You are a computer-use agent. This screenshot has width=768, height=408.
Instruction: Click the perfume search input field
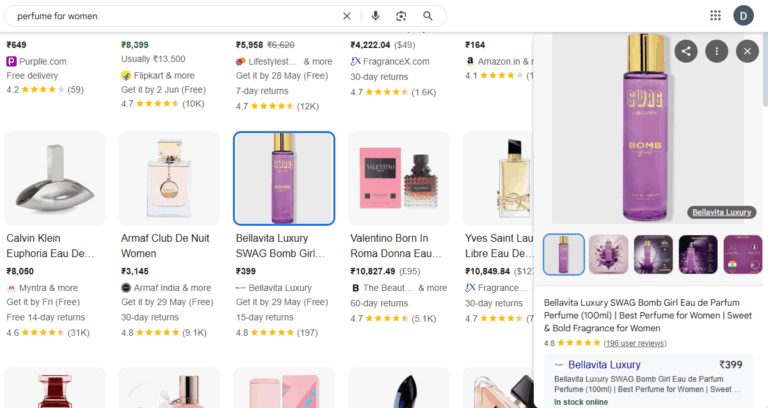(170, 16)
